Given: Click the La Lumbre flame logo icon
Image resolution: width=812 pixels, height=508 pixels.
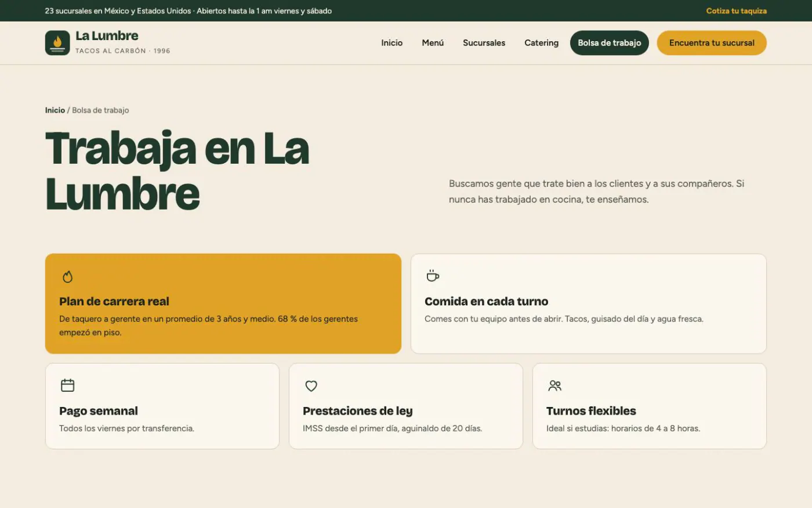Looking at the screenshot, I should pos(57,43).
